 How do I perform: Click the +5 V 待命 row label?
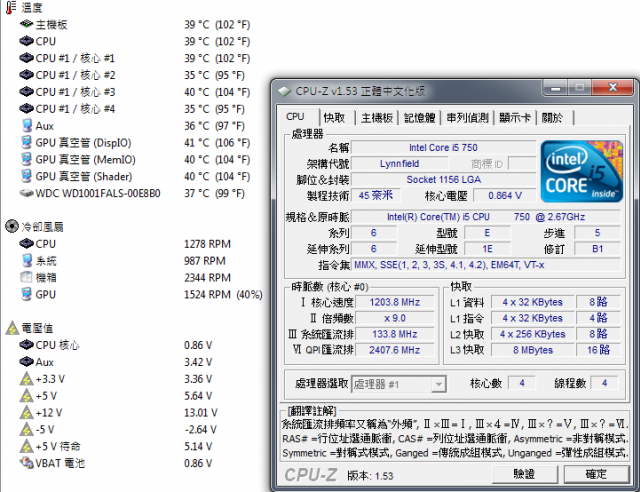pyautogui.click(x=58, y=446)
